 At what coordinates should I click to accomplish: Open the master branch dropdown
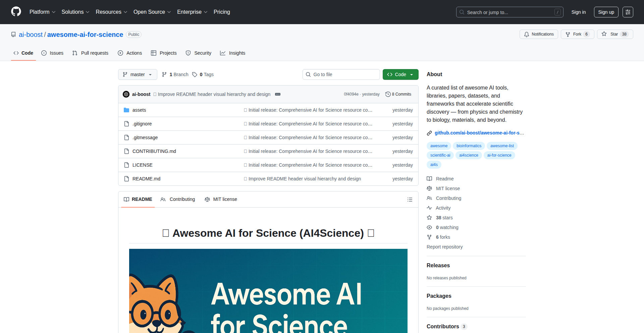[x=138, y=74]
